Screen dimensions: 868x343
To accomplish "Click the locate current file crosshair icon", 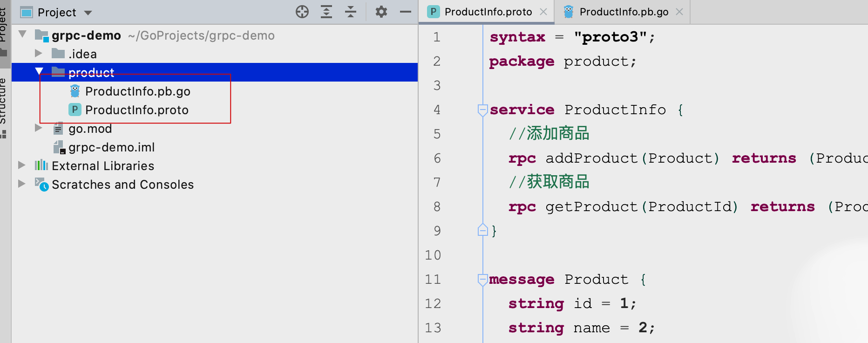I will [x=302, y=12].
